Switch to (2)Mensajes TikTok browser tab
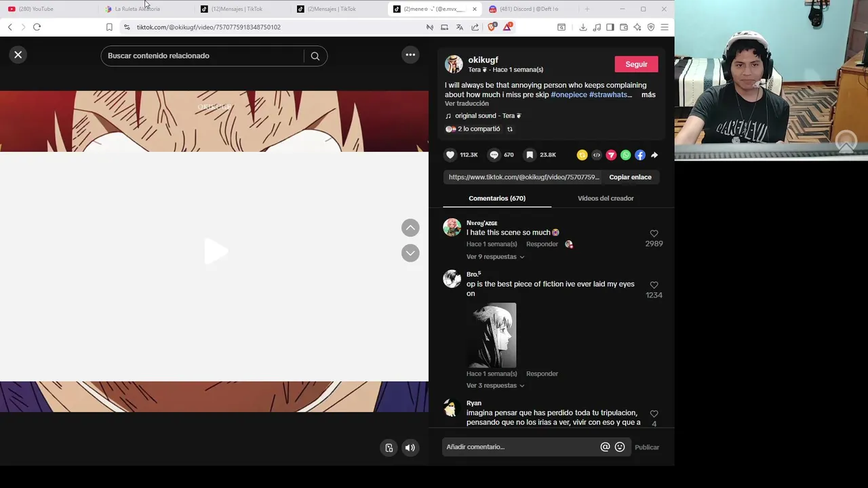 point(339,9)
